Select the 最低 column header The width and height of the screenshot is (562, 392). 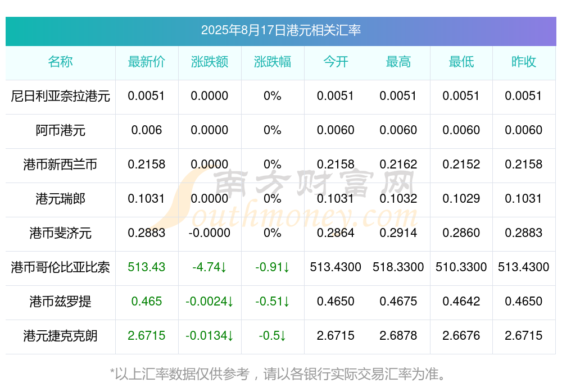pyautogui.click(x=461, y=62)
